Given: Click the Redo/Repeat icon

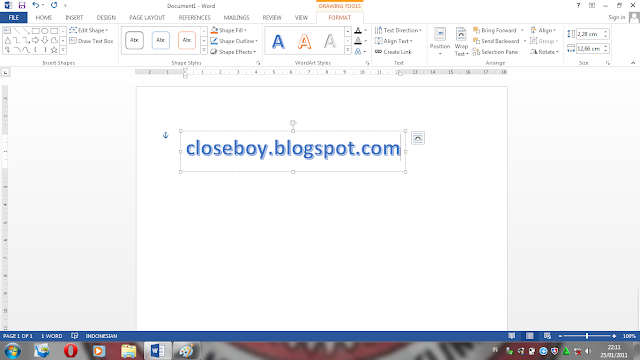Looking at the screenshot, I should (x=54, y=5).
